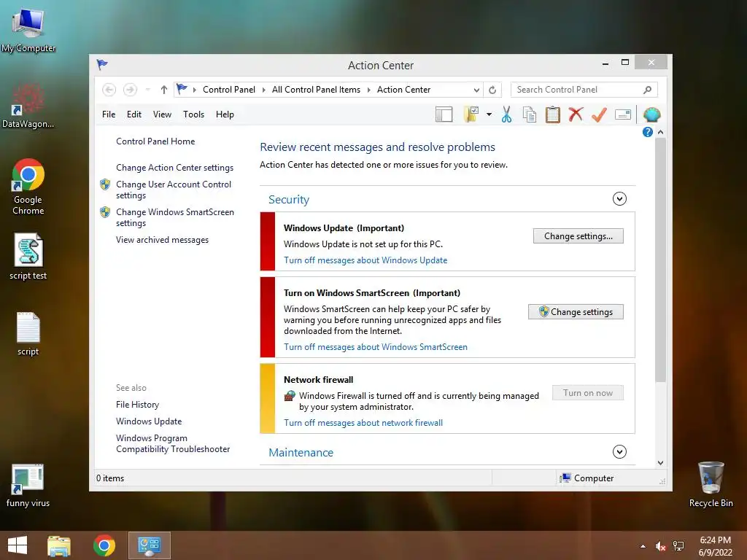Screen dimensions: 747x560
Task: Click the folder options toolbar icon
Action: [471, 114]
